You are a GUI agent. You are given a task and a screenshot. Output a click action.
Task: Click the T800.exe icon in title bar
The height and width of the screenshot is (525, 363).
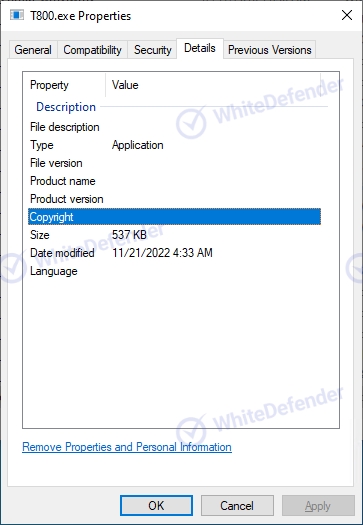click(x=17, y=15)
